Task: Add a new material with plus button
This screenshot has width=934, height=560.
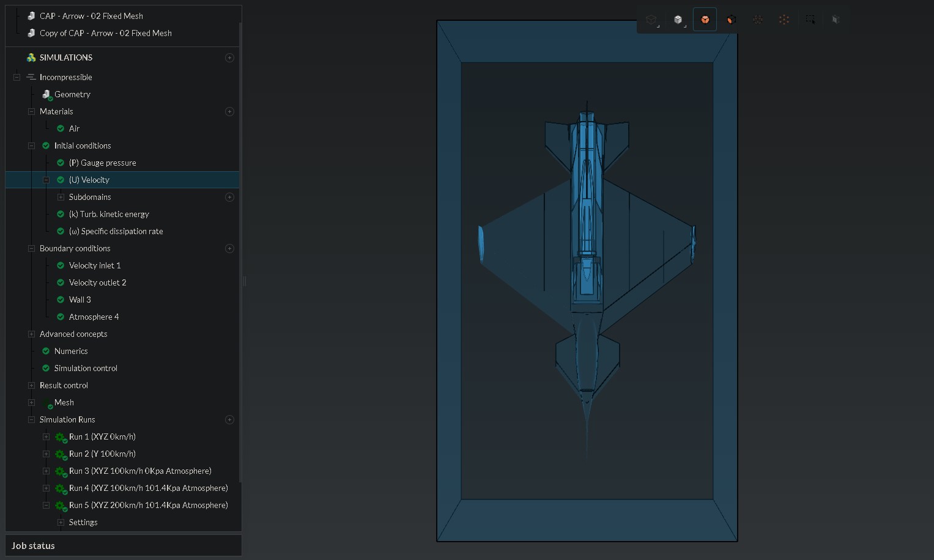Action: coord(229,111)
